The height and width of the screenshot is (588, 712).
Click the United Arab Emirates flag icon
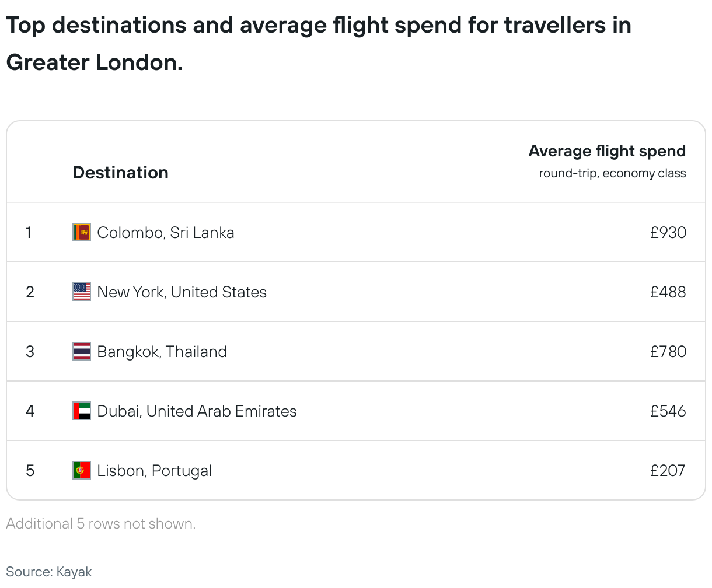click(82, 411)
